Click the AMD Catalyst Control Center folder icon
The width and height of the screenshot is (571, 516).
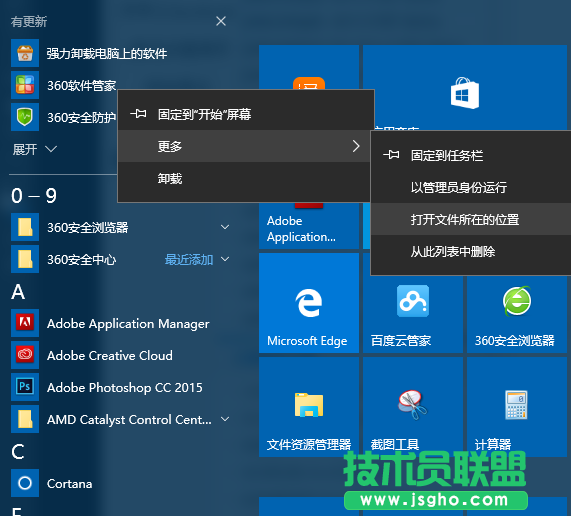point(25,419)
